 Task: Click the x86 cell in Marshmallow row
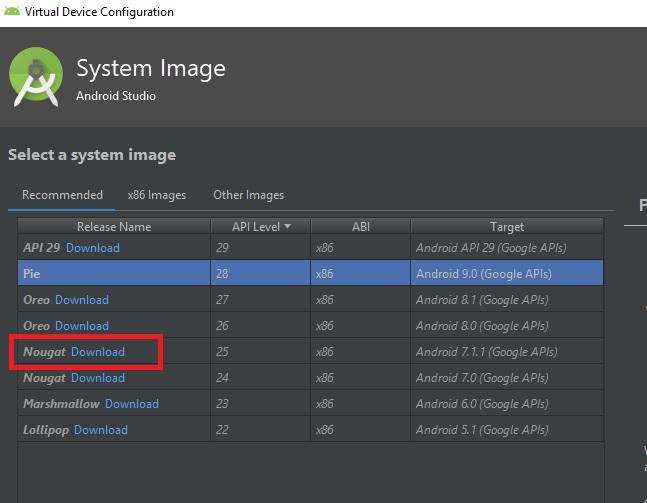pos(361,404)
